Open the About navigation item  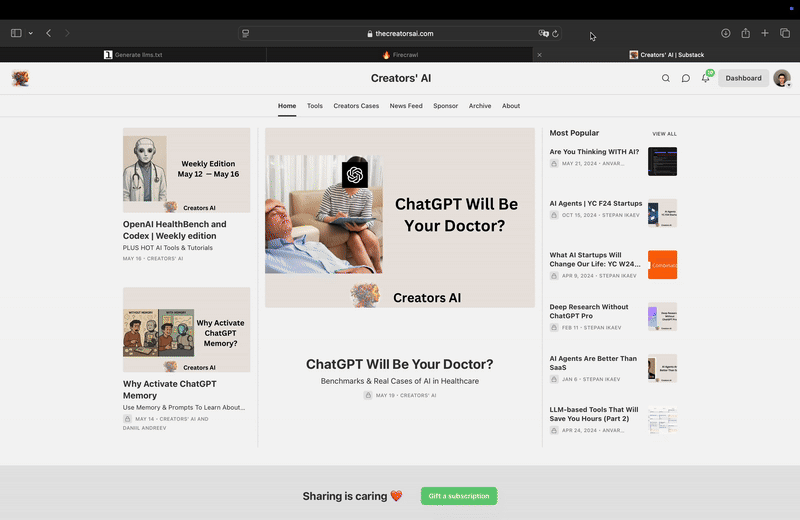pyautogui.click(x=511, y=106)
